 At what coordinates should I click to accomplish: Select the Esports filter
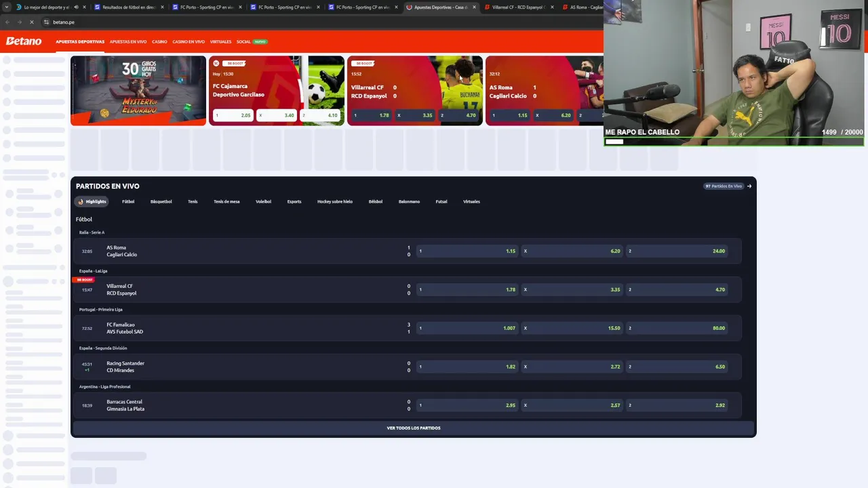pyautogui.click(x=294, y=201)
